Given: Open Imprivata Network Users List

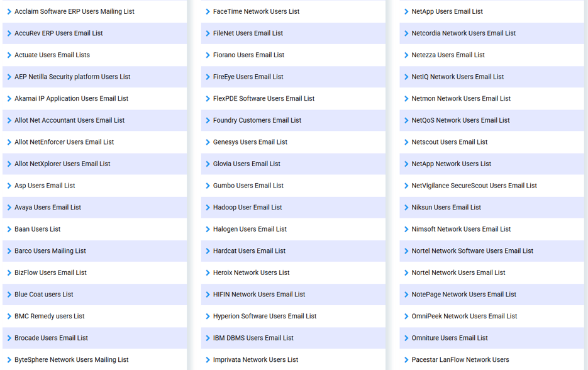Looking at the screenshot, I should [255, 360].
